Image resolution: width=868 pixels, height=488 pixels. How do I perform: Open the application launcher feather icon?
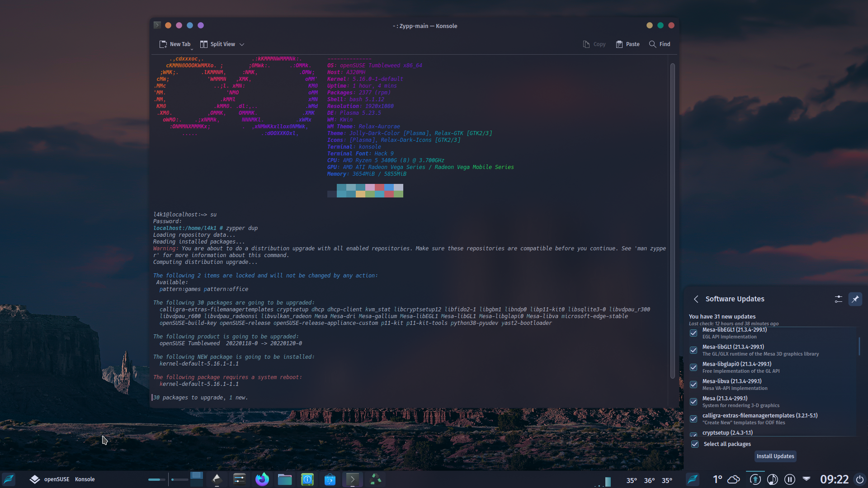9,479
